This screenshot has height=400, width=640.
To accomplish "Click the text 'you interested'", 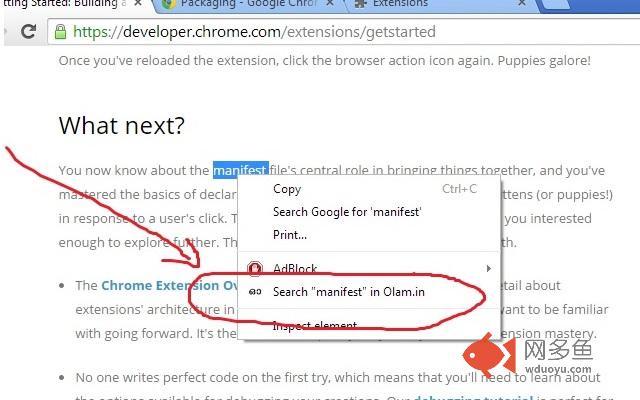I will pos(548,218).
